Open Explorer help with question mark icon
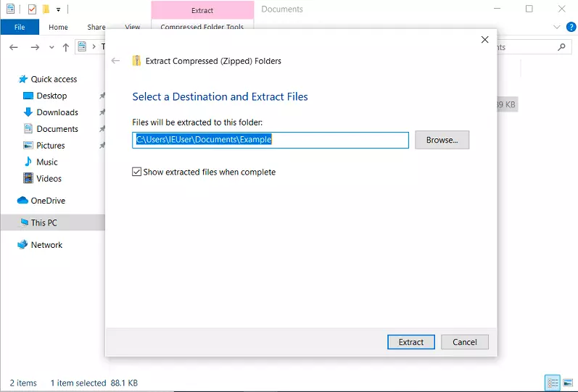Viewport: 578px width, 392px height. [571, 27]
